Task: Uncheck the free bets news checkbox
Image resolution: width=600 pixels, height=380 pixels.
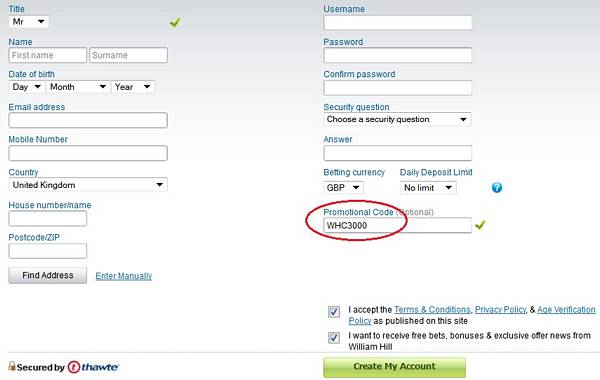Action: [334, 338]
